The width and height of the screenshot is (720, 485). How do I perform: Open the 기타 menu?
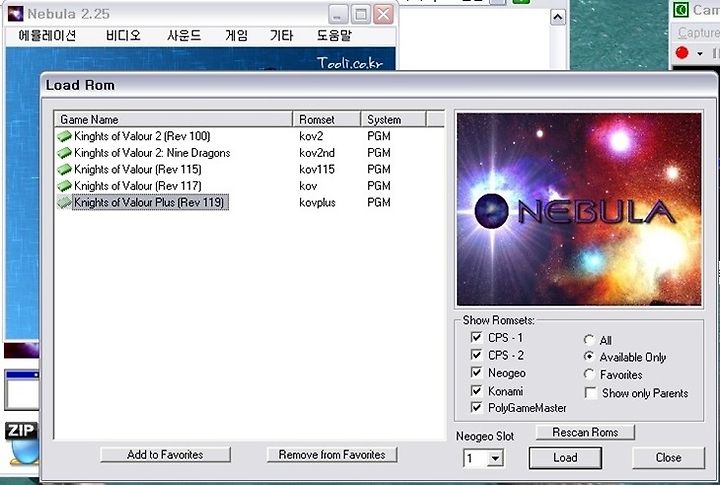pos(281,35)
